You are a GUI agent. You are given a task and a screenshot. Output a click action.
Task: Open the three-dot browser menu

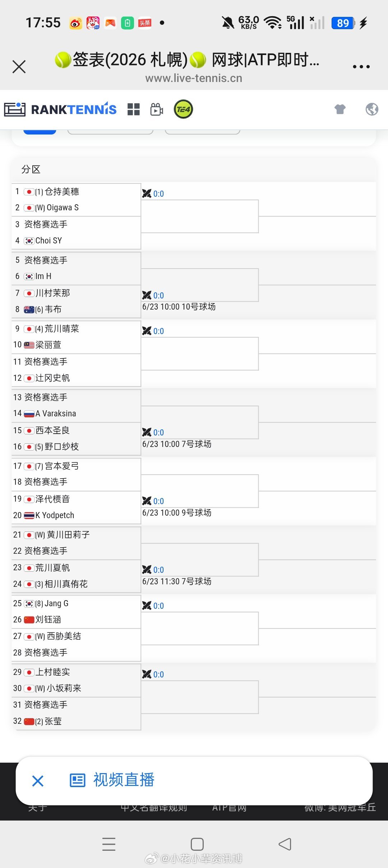coord(361,67)
